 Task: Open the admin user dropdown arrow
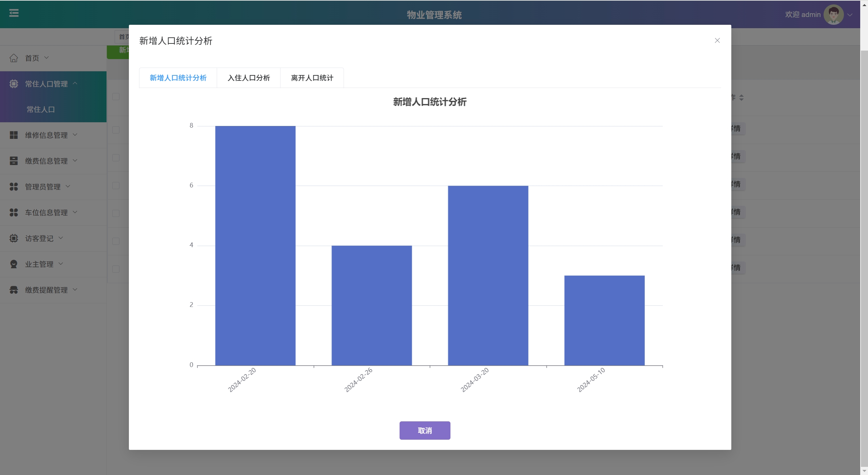[x=850, y=15]
